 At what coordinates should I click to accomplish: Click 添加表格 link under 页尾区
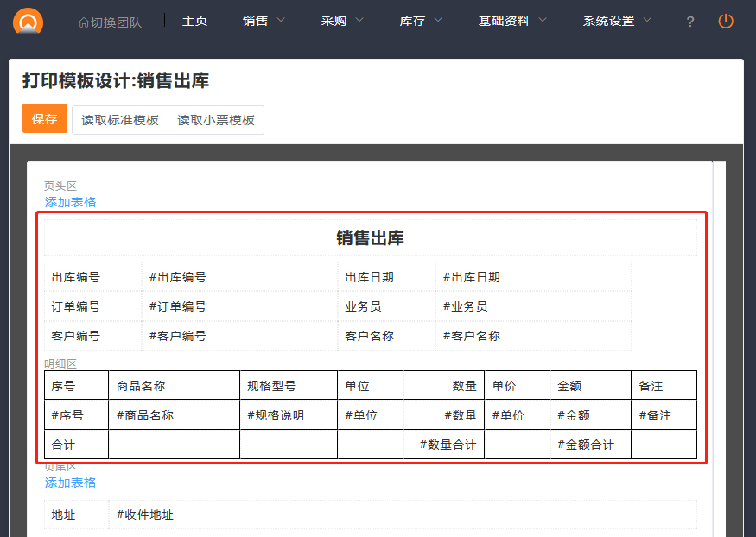point(71,483)
